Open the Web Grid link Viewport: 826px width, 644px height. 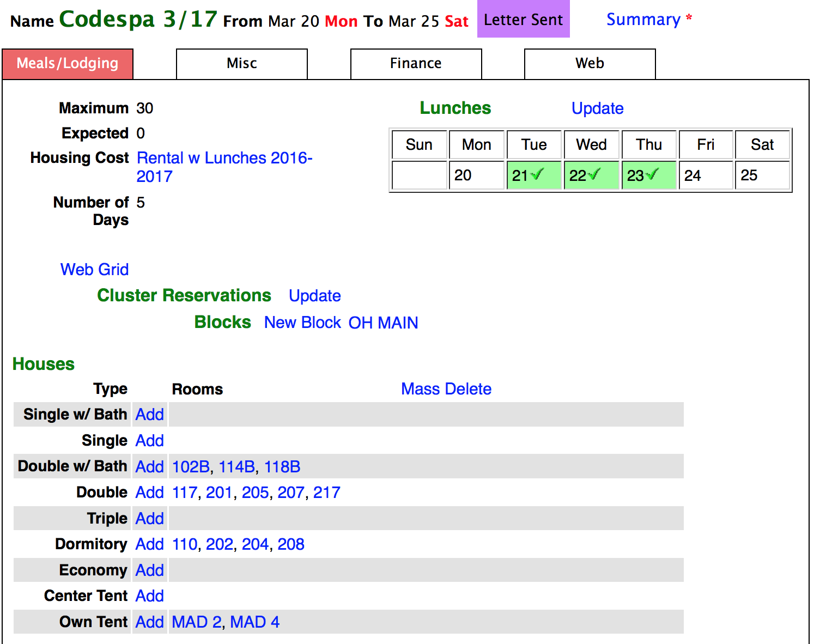[94, 270]
